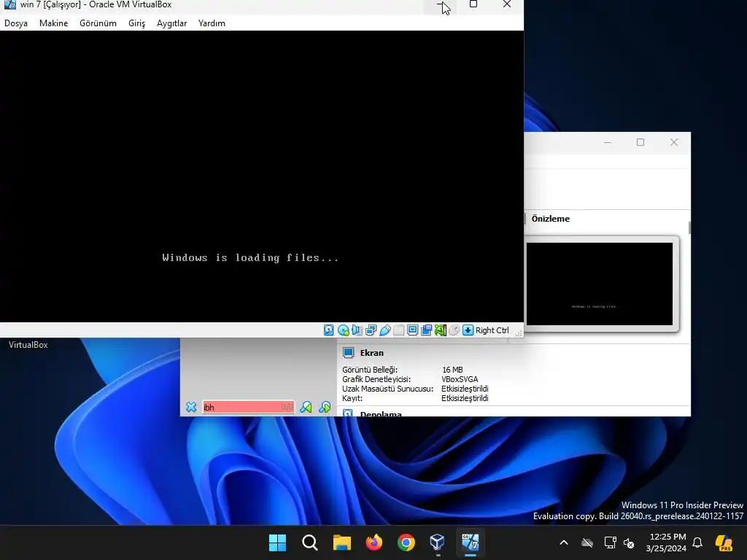Select the 16 MB video memory value
Image resolution: width=747 pixels, height=560 pixels.
452,370
